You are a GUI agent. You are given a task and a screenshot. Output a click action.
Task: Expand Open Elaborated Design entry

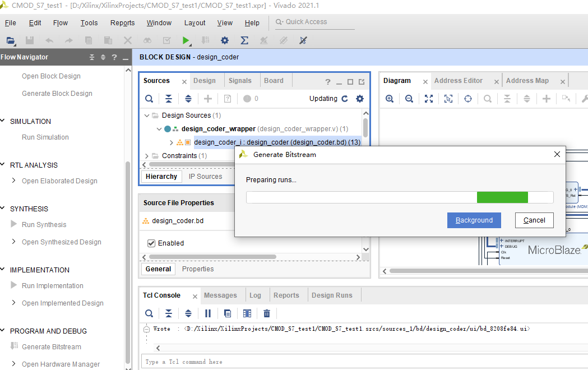pyautogui.click(x=13, y=181)
